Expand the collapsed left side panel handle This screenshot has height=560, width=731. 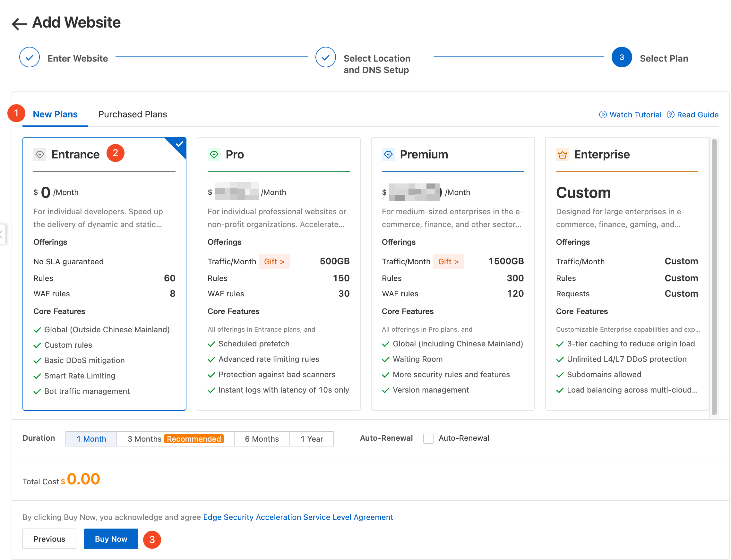click(2, 234)
